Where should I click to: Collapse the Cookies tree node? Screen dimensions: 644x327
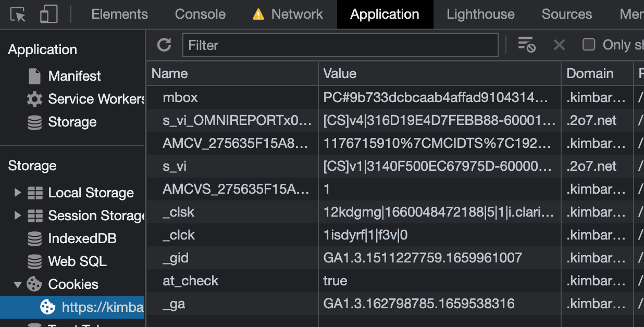(x=18, y=284)
